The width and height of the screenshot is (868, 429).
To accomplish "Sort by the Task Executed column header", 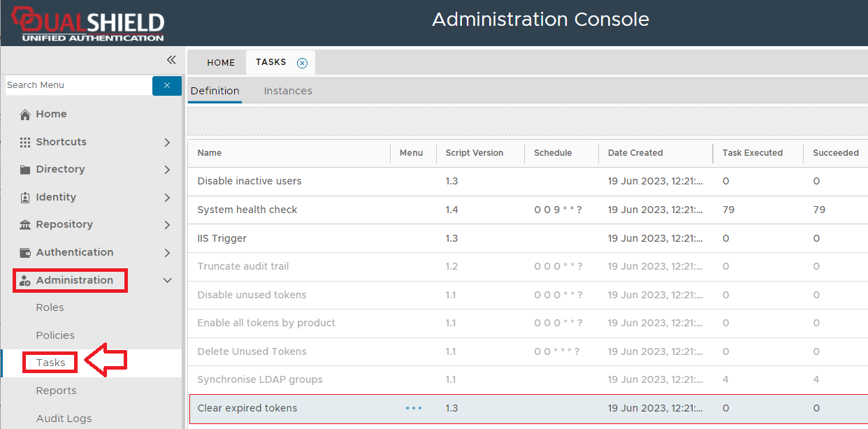I will tap(752, 153).
